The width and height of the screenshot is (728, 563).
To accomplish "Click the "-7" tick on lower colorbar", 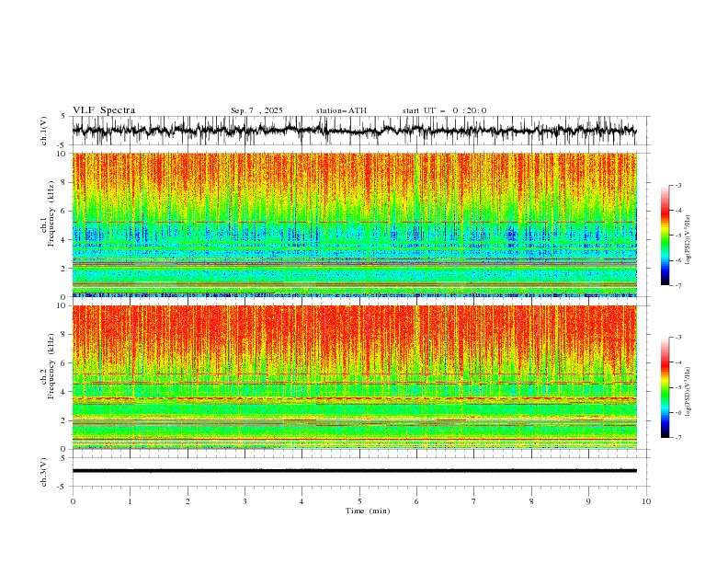I will coord(677,438).
